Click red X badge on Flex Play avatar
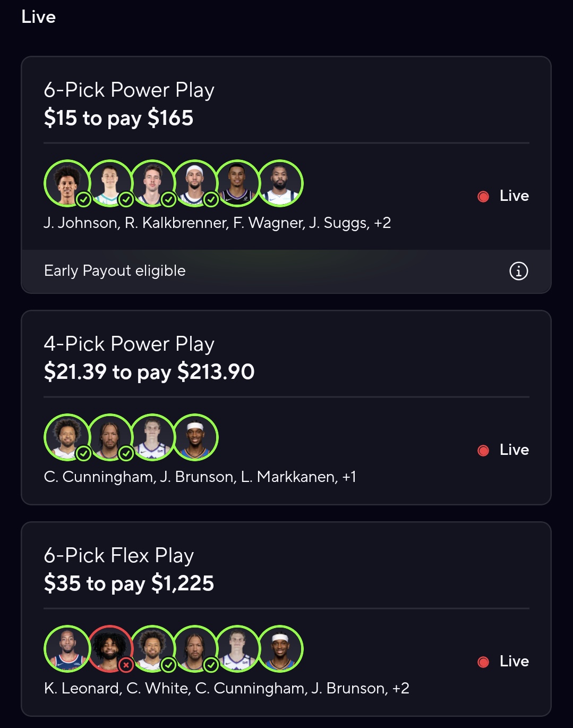The height and width of the screenshot is (728, 573). 126,665
